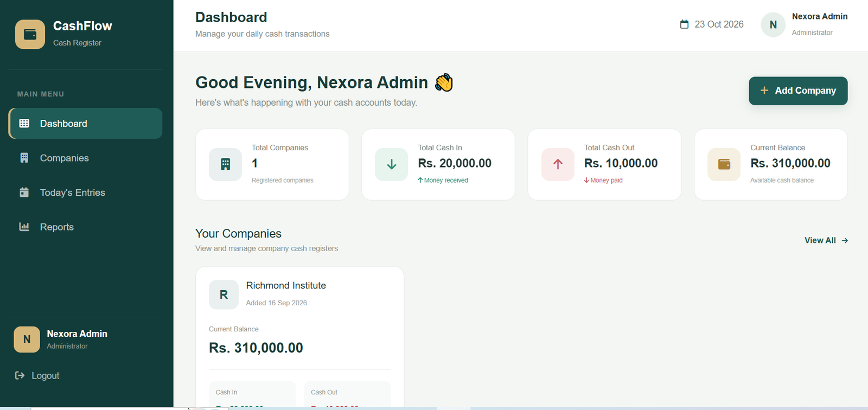Click the CashFlow wallet logo icon
Image resolution: width=868 pixels, height=410 pixels.
pos(30,34)
